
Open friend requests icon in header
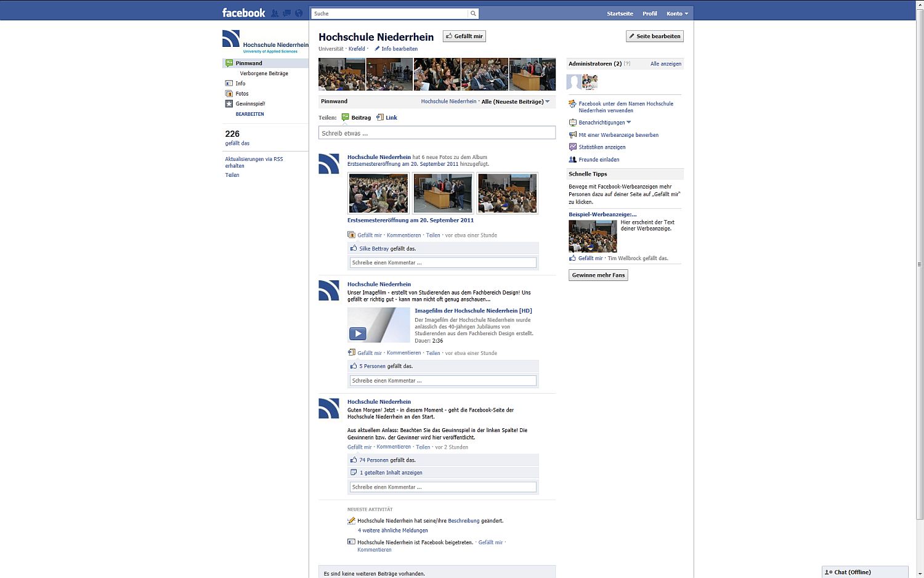275,13
